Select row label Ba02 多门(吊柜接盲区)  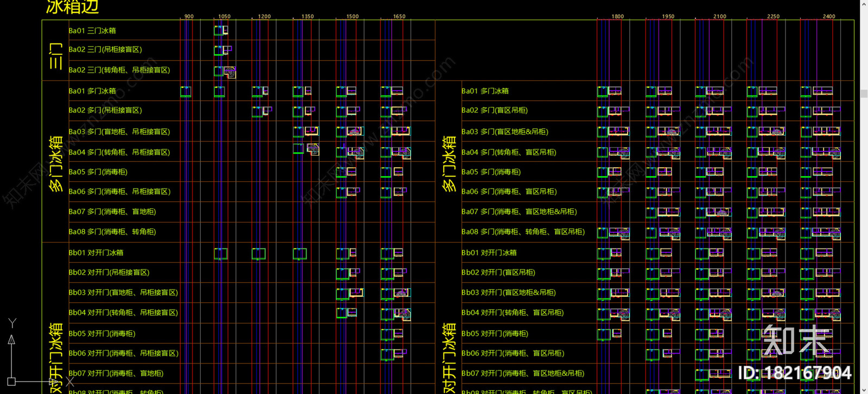[x=105, y=110]
